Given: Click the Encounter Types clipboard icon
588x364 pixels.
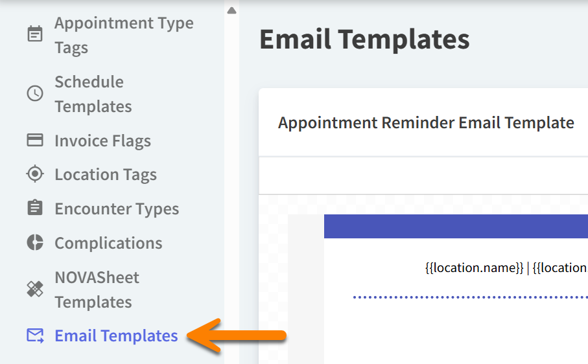Looking at the screenshot, I should pyautogui.click(x=34, y=209).
